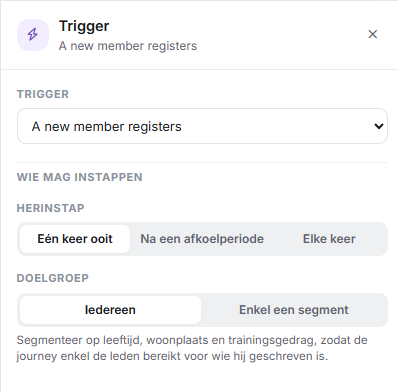The height and width of the screenshot is (392, 398).
Task: Select the 'Eén keer ooit' re-entry option
Action: point(75,239)
